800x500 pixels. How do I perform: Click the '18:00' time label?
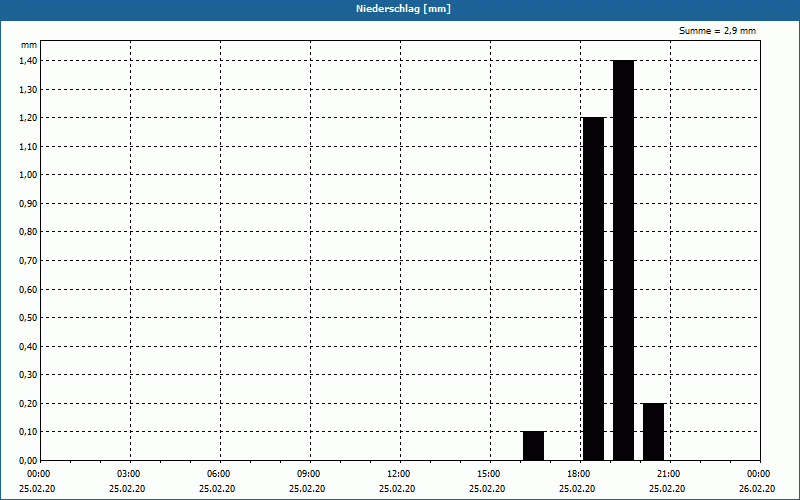click(x=579, y=474)
